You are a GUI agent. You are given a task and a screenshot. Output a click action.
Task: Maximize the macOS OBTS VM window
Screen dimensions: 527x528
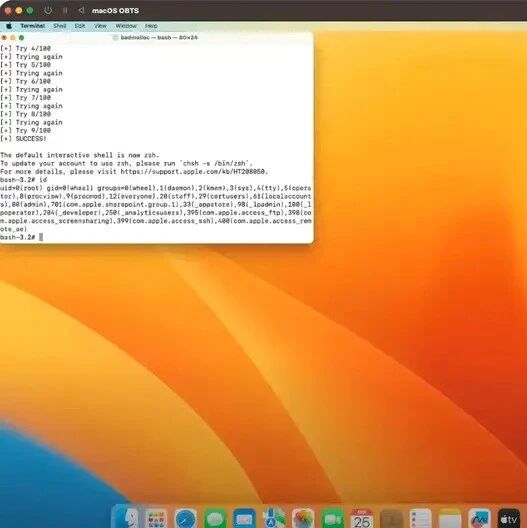click(x=30, y=10)
